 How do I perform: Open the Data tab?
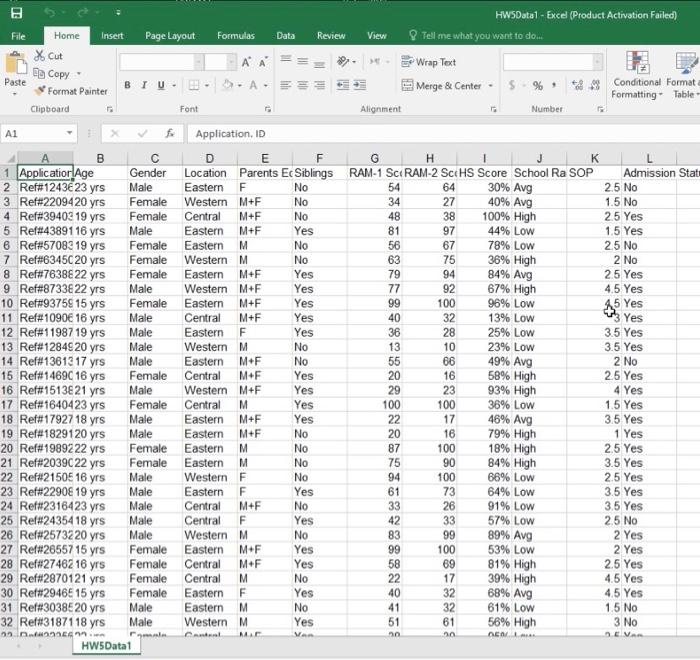click(x=285, y=36)
